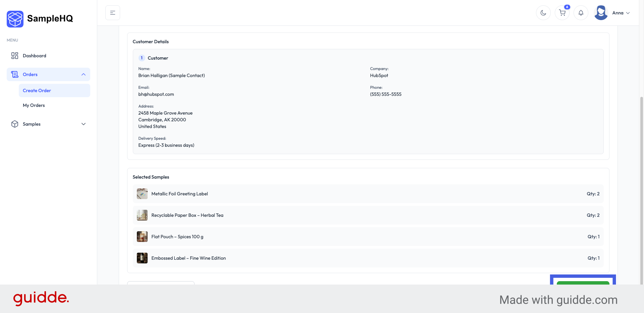Click the Embossed Label Fine Wine thumbnail
Screen dimensions: 644x313
click(x=142, y=258)
